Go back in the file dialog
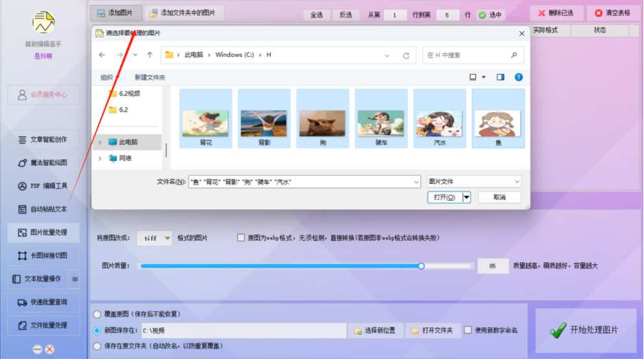 102,55
